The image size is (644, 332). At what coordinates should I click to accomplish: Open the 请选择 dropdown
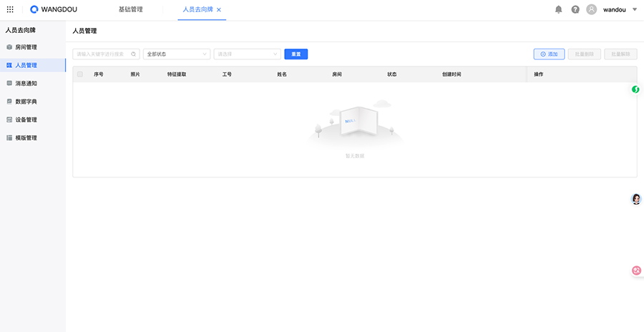coord(248,54)
